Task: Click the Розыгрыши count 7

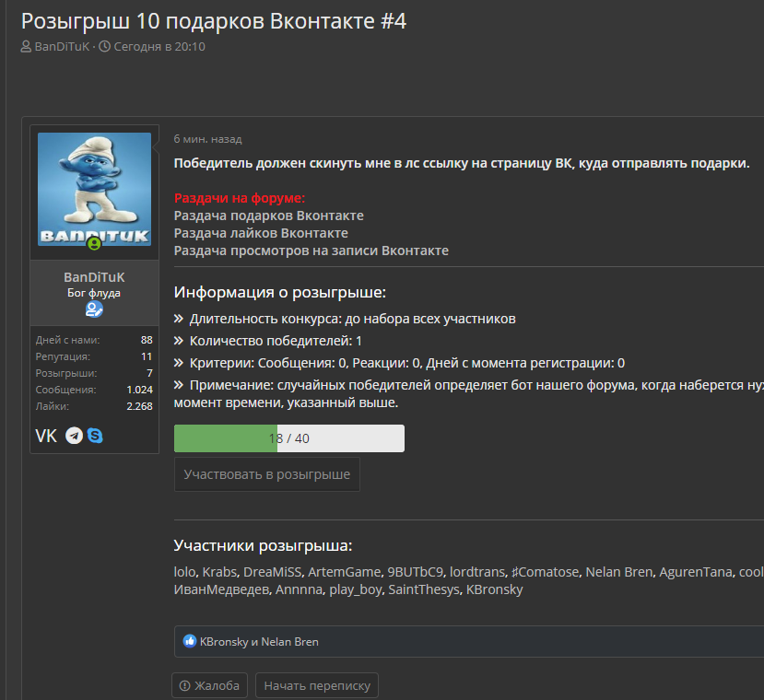Action: click(x=149, y=373)
